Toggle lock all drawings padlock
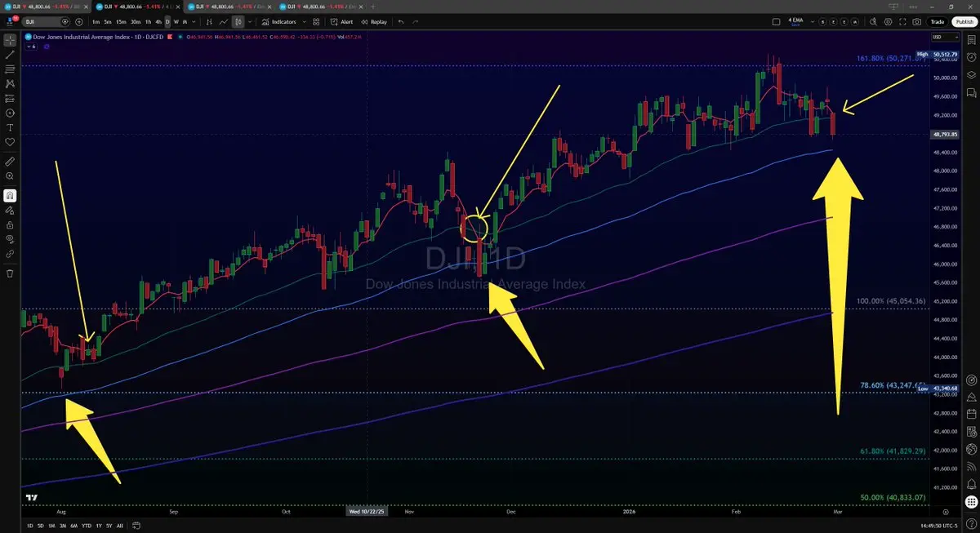Screen dimensions: 980x533 (10, 225)
